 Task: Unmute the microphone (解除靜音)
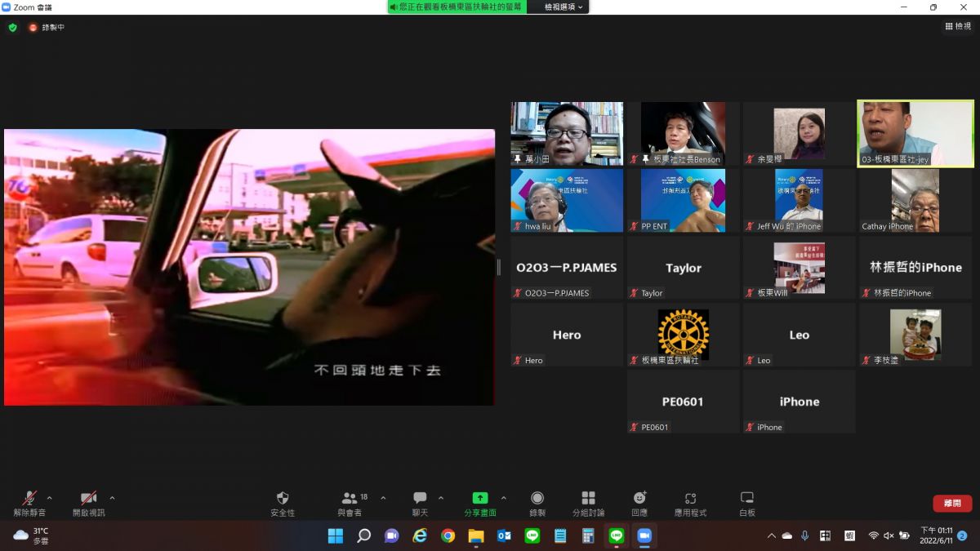29,504
